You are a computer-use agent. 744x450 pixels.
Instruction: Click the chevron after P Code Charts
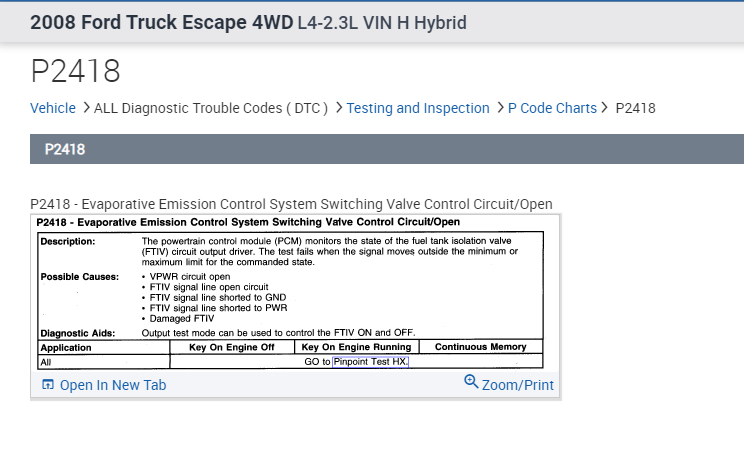coord(605,108)
